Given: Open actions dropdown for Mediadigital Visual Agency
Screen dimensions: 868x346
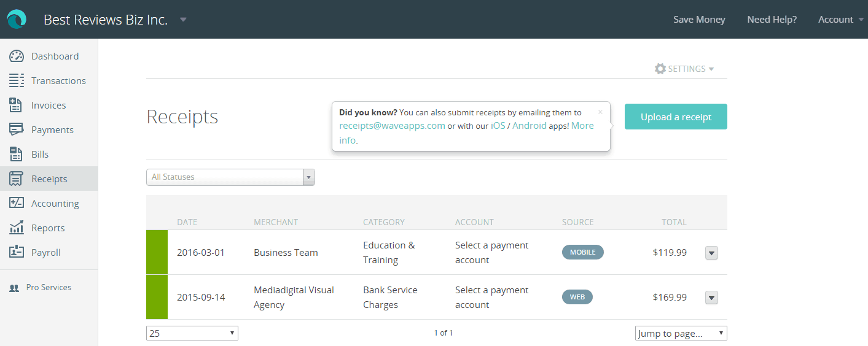Looking at the screenshot, I should (x=711, y=298).
